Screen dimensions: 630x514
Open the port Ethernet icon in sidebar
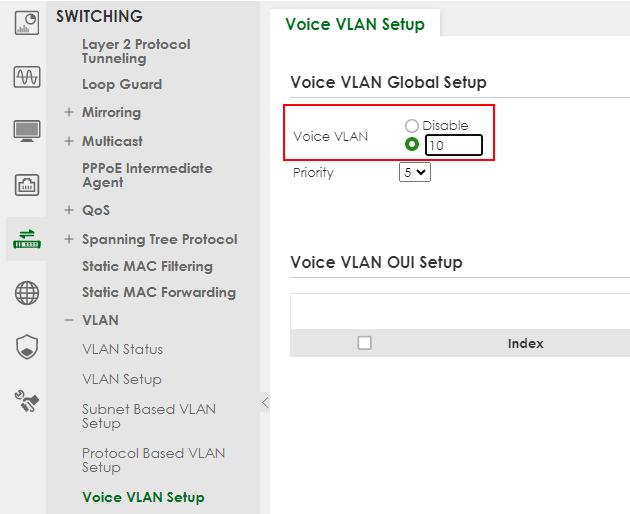point(27,185)
